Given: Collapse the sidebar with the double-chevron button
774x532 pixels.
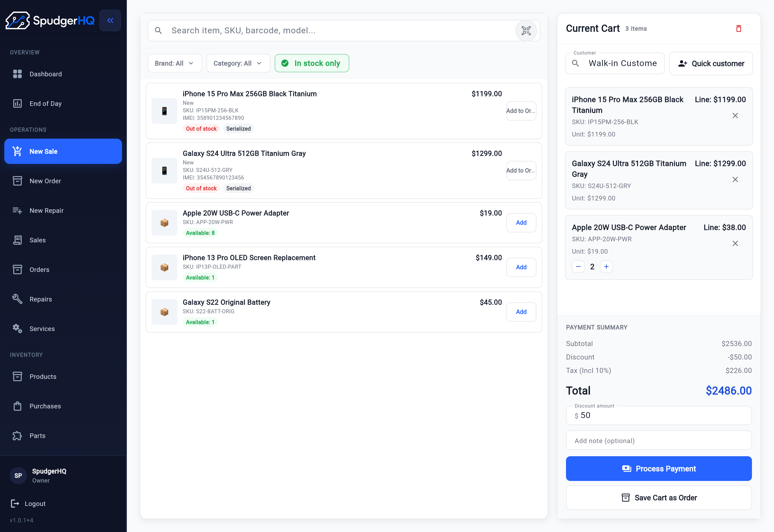Looking at the screenshot, I should coord(110,20).
